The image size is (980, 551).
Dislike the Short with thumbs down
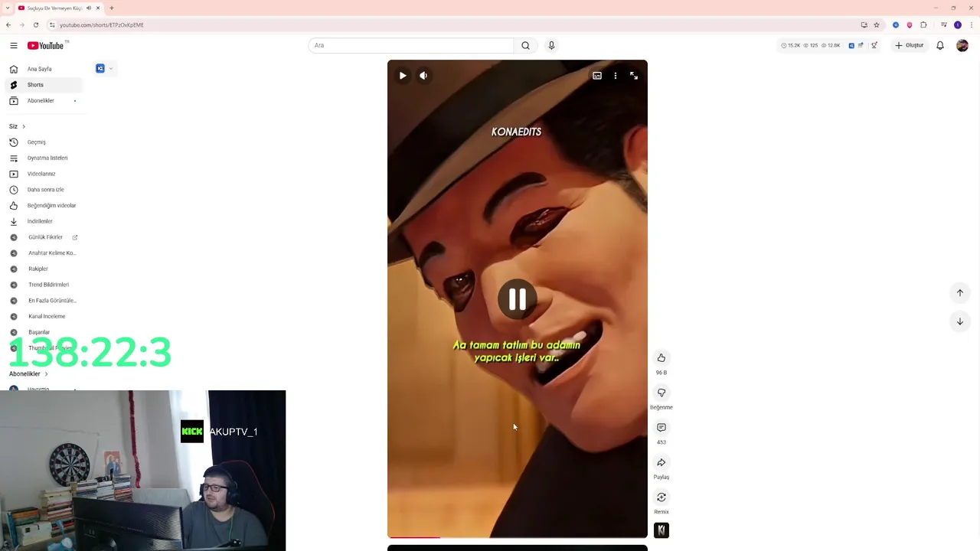click(x=661, y=393)
